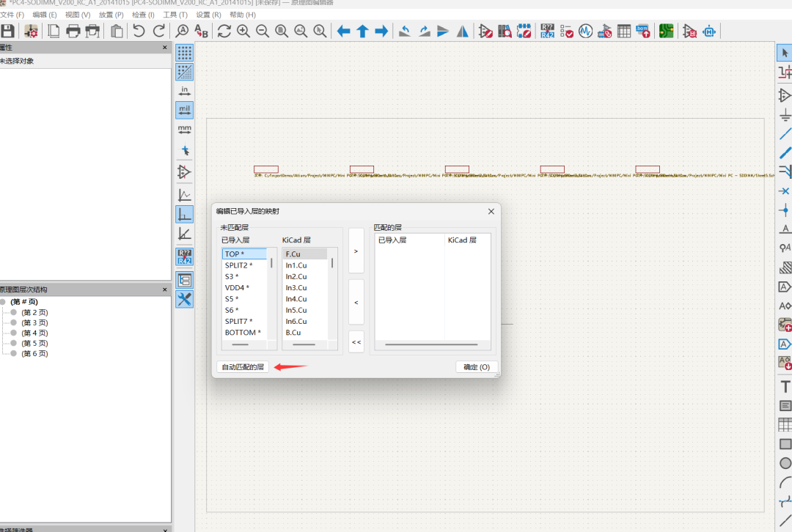Select 第 2 页 in the hierarchy tree
This screenshot has height=532, width=792.
pyautogui.click(x=34, y=312)
